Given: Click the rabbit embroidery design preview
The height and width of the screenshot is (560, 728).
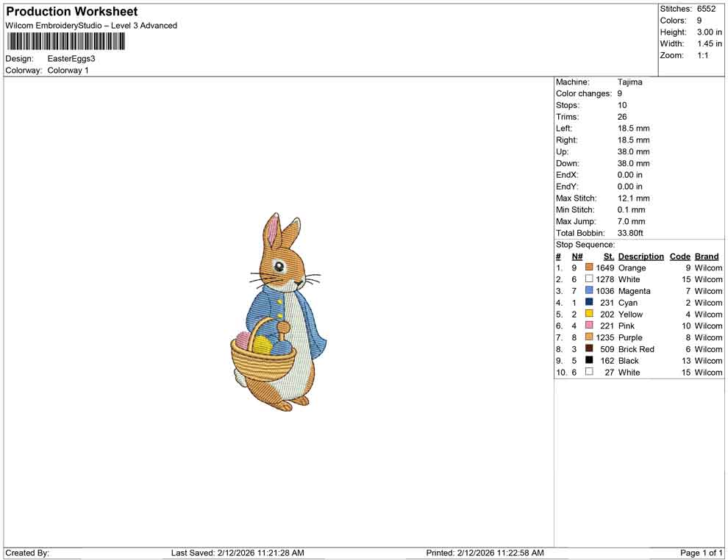Looking at the screenshot, I should coord(278,312).
